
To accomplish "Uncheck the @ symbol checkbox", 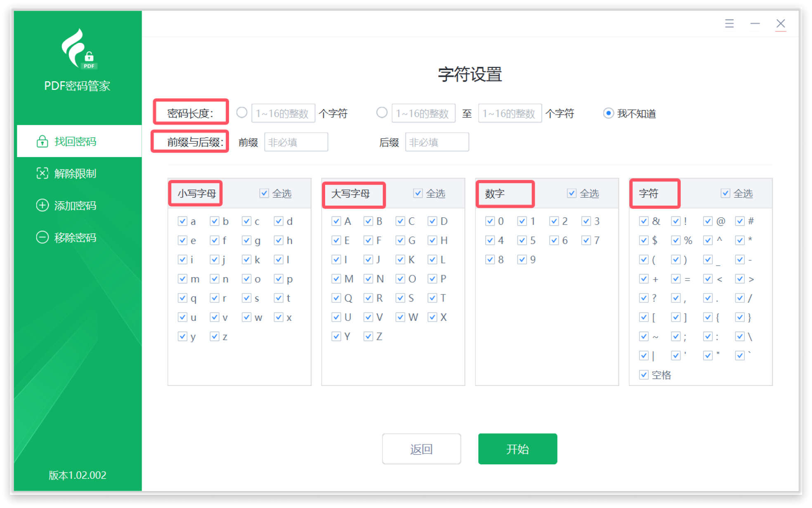I will tap(708, 221).
